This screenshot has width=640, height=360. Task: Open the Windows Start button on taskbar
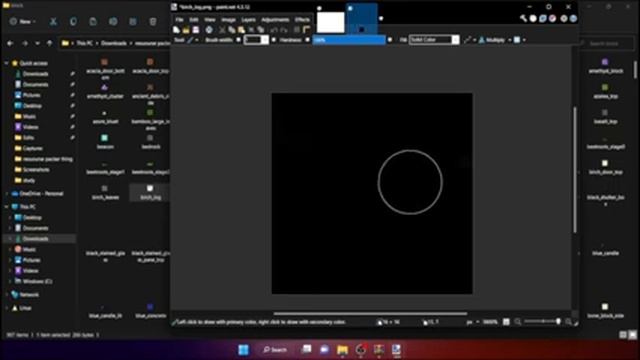(x=243, y=350)
